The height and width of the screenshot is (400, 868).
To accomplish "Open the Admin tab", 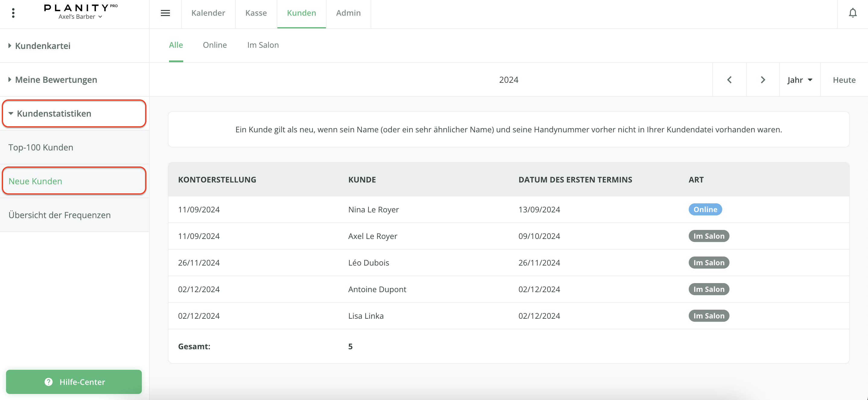I will click(x=348, y=13).
